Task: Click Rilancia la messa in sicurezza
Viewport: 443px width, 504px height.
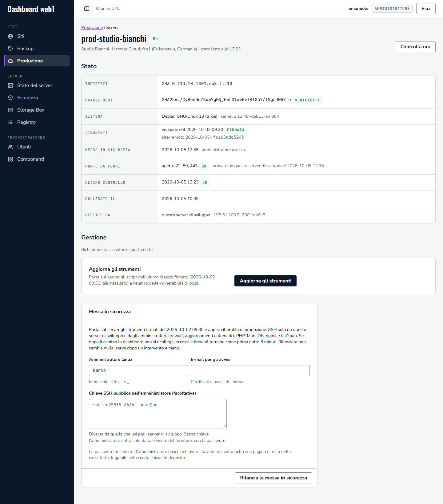Action: 273,478
